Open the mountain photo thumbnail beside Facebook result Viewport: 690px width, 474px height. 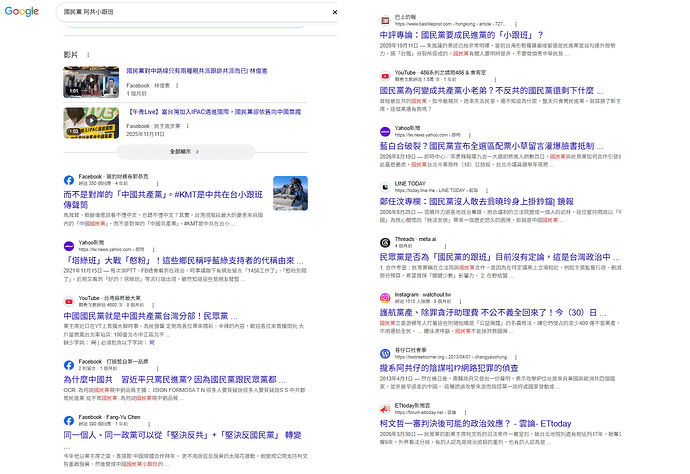point(290,193)
